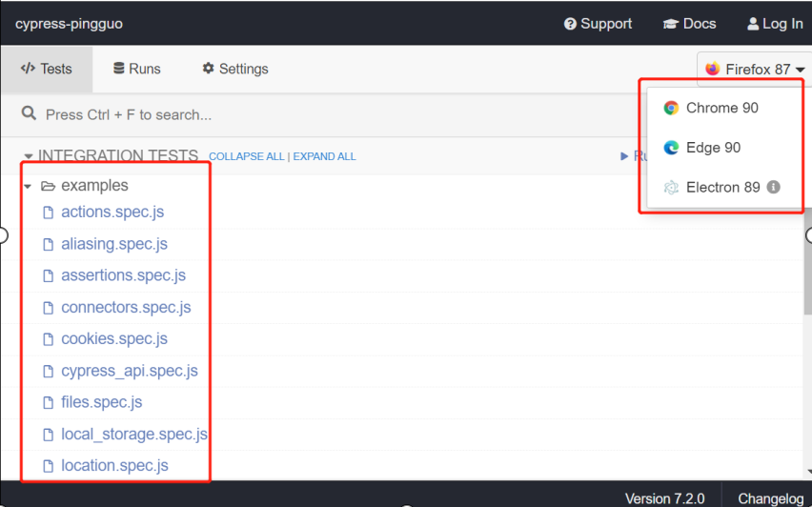Switch to the Runs tab
This screenshot has width=812, height=507.
coord(136,69)
